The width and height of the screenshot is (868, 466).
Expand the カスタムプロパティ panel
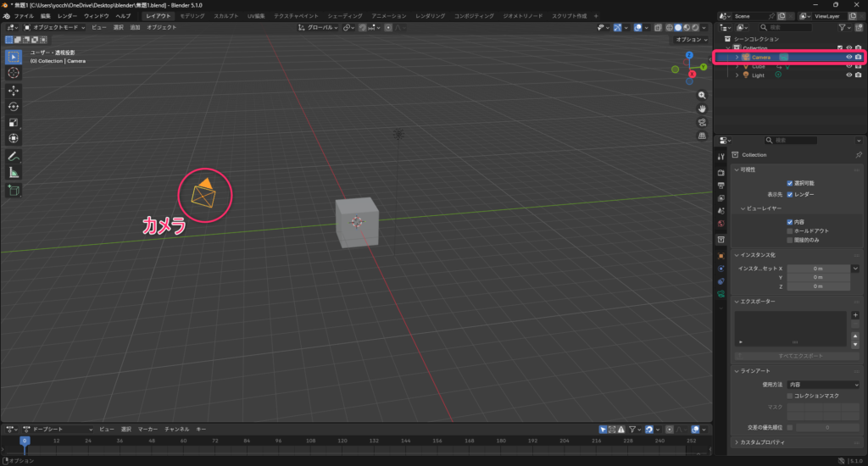[763, 442]
